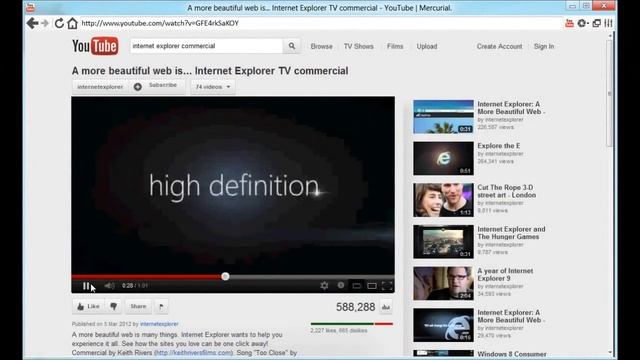This screenshot has height=360, width=640.
Task: Open the internetexplorer uploader link under Published
Action: click(x=159, y=324)
